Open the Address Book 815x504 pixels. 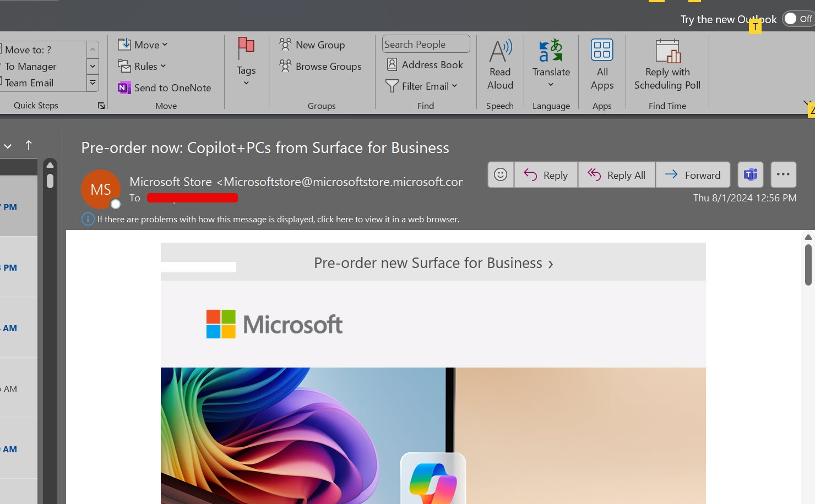coord(425,65)
